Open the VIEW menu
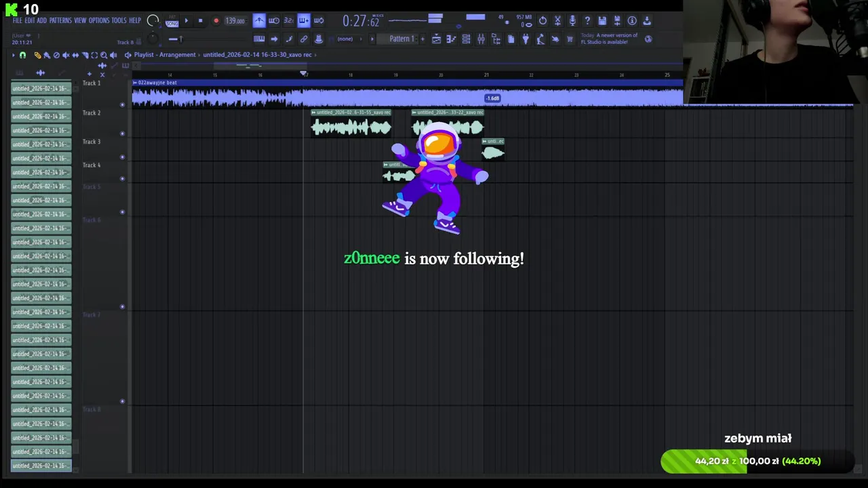Viewport: 868px width, 488px height. [x=80, y=20]
